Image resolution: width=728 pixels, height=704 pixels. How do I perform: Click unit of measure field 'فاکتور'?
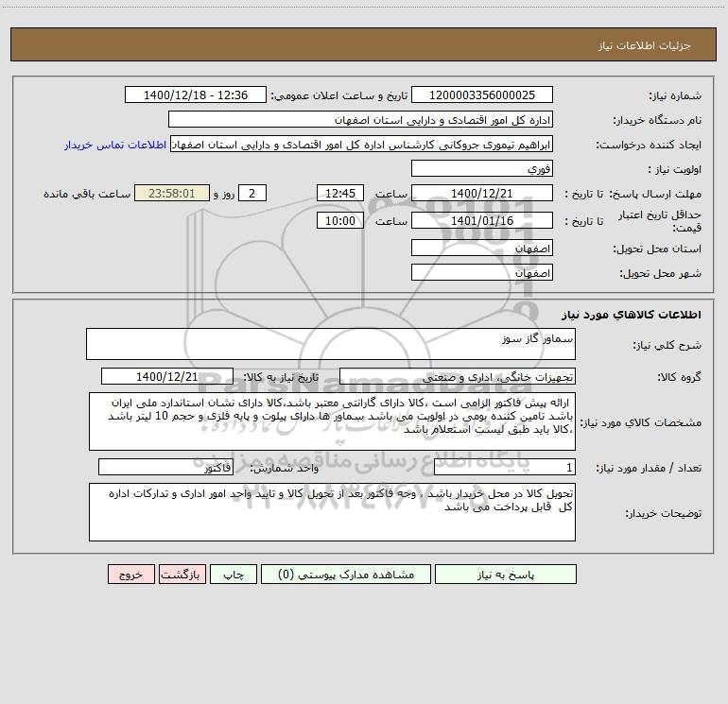pyautogui.click(x=165, y=468)
